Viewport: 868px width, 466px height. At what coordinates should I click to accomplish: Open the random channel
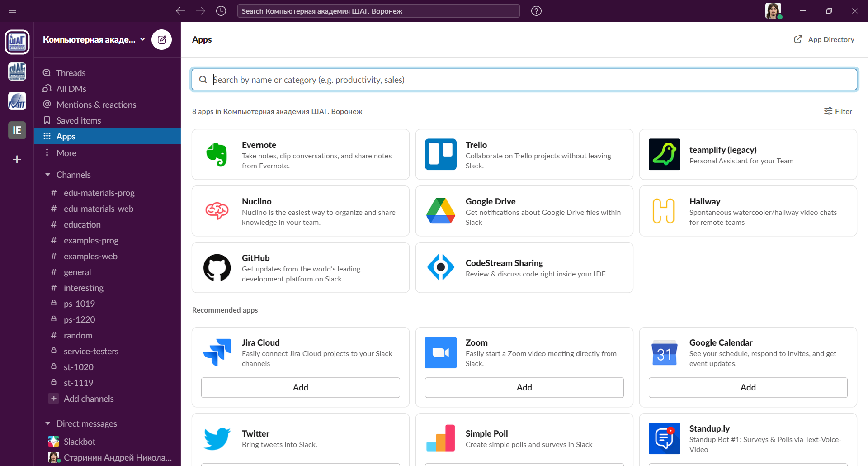pyautogui.click(x=107, y=335)
